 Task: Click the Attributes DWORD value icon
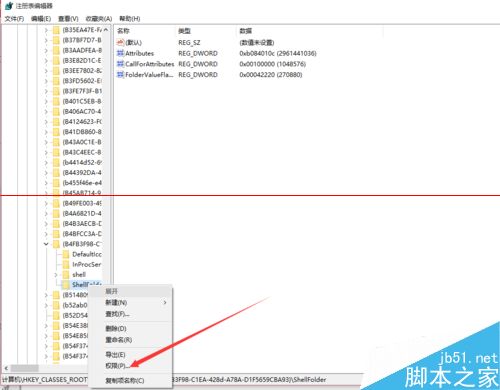click(120, 53)
